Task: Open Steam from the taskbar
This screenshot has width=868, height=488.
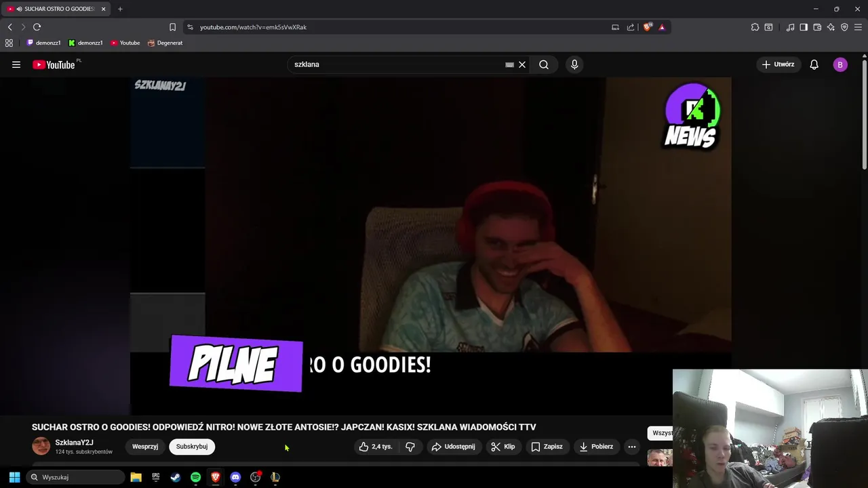Action: pos(176,477)
